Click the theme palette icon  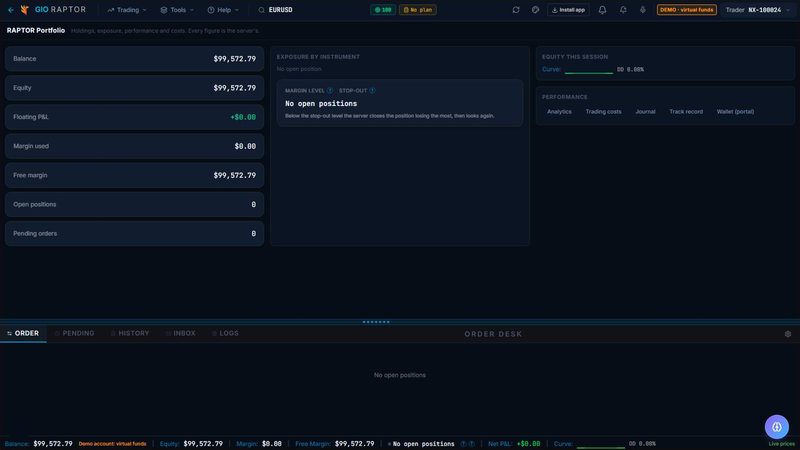(x=535, y=10)
